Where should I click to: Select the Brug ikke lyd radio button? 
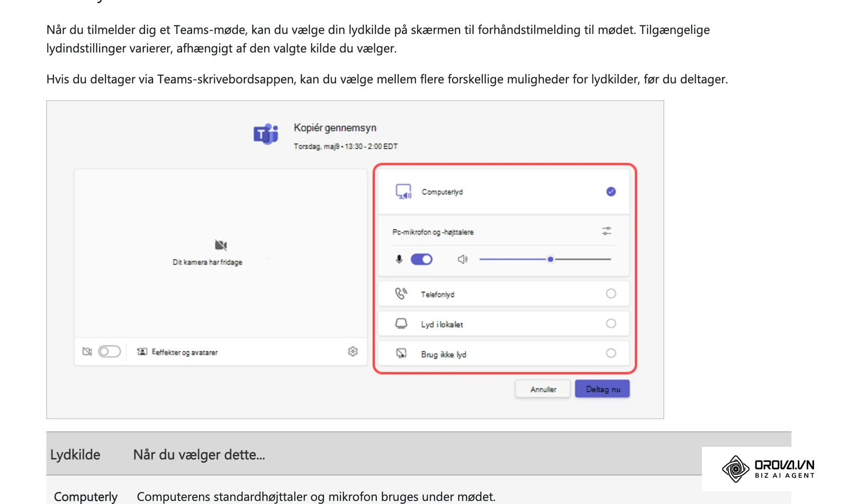click(x=611, y=353)
